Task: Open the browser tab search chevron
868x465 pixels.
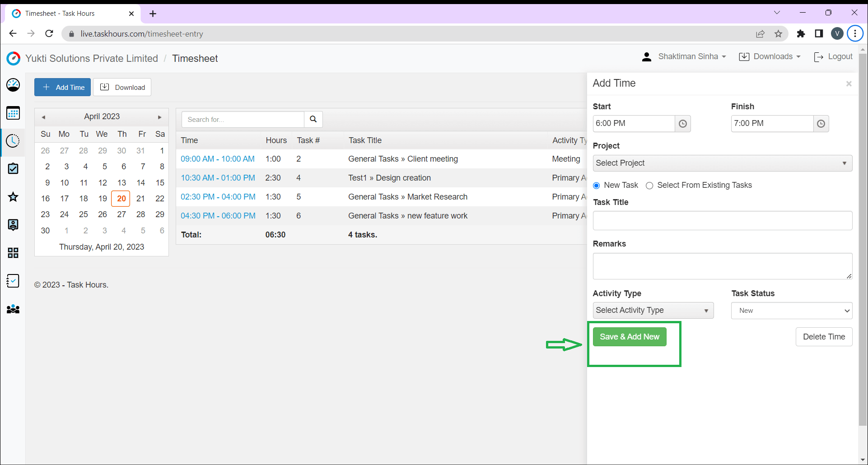Action: tap(777, 13)
